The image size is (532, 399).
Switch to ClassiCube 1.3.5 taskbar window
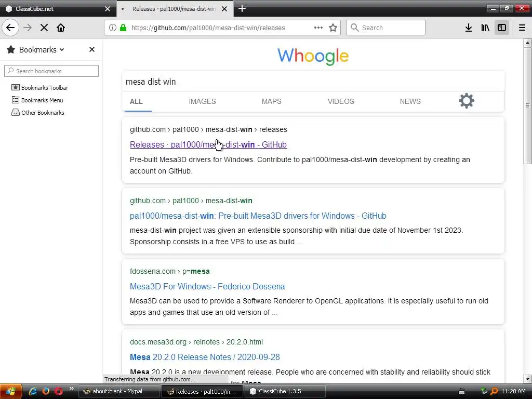click(x=285, y=391)
